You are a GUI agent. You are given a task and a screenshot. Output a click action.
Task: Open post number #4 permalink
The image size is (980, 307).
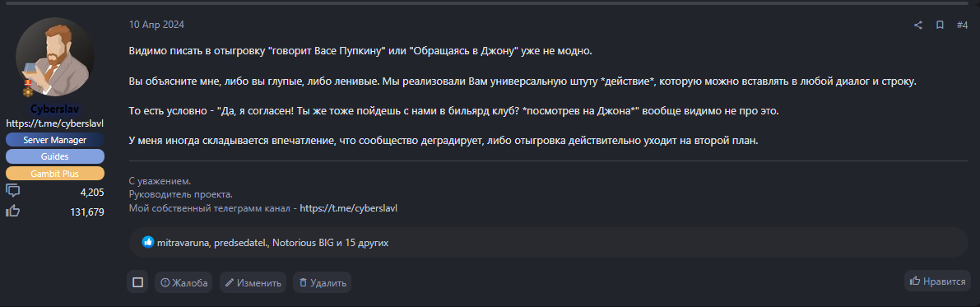tap(962, 25)
